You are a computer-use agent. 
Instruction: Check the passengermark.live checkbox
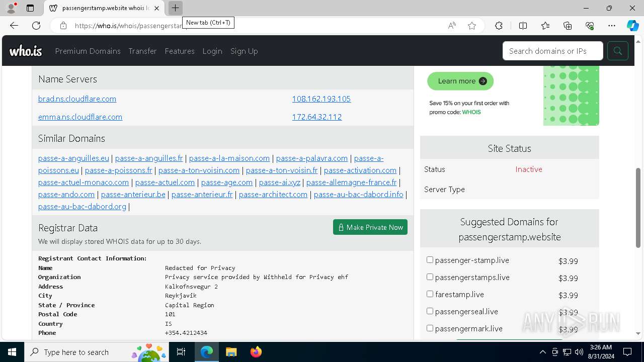pos(430,328)
